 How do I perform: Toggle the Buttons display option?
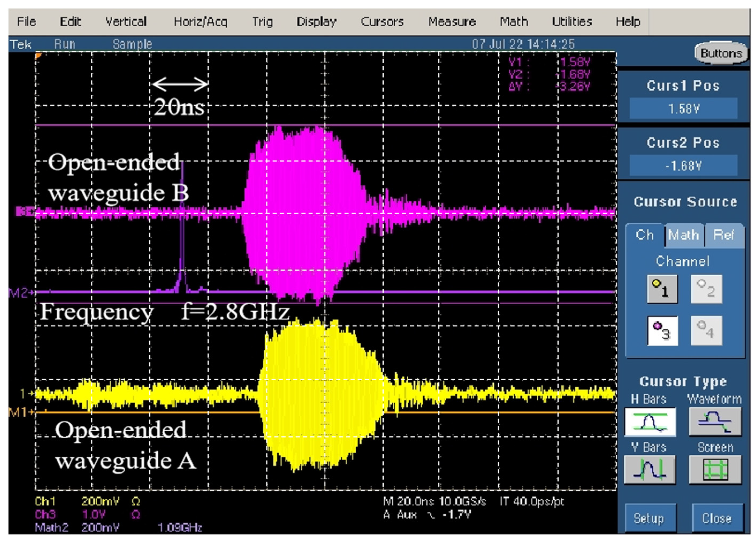(x=721, y=53)
